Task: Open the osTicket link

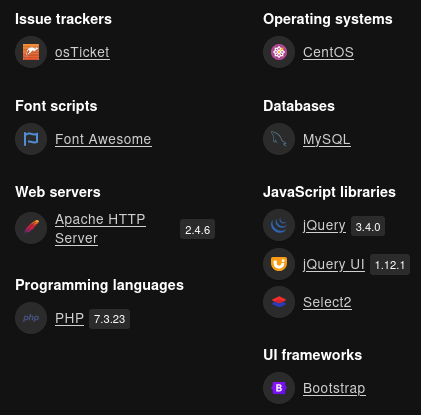Action: click(x=82, y=52)
